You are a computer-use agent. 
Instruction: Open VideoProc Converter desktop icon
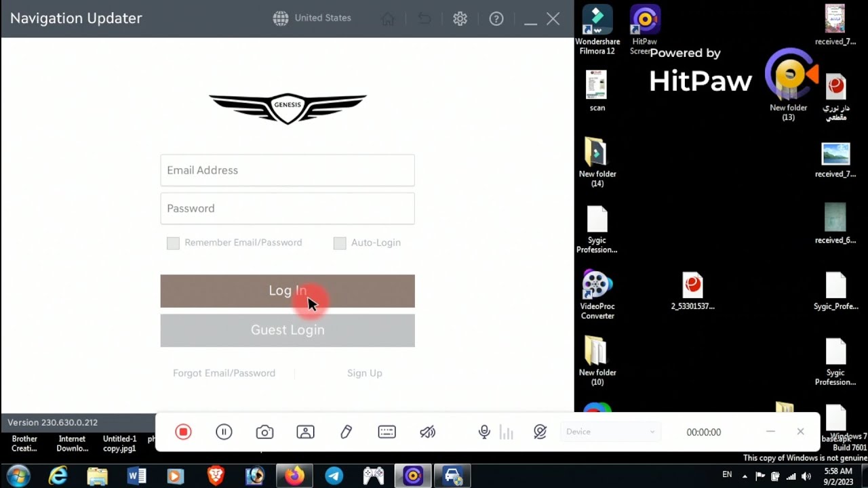click(597, 295)
